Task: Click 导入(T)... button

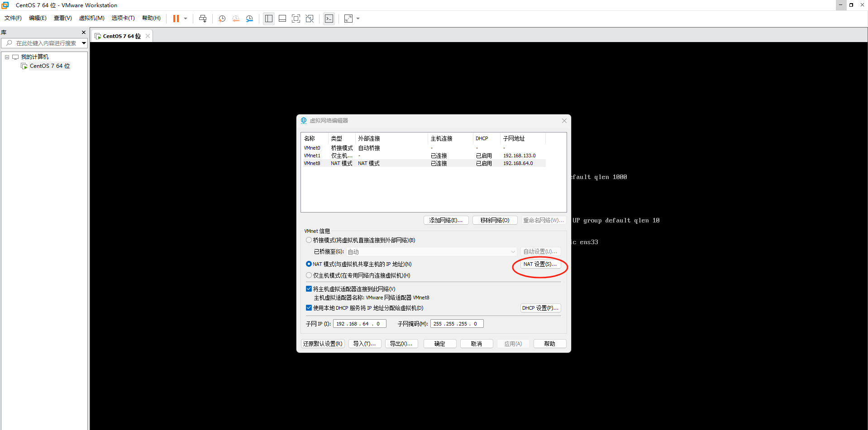Action: tap(365, 344)
